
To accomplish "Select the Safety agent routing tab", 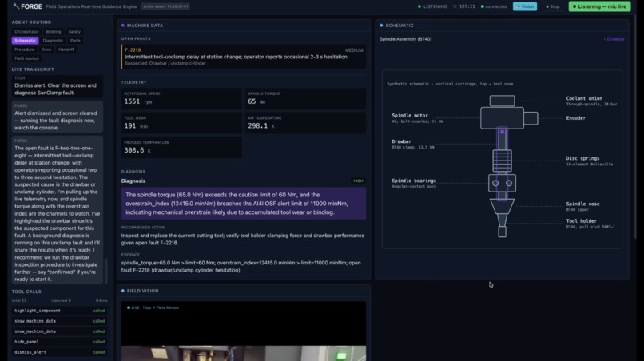I will [74, 32].
